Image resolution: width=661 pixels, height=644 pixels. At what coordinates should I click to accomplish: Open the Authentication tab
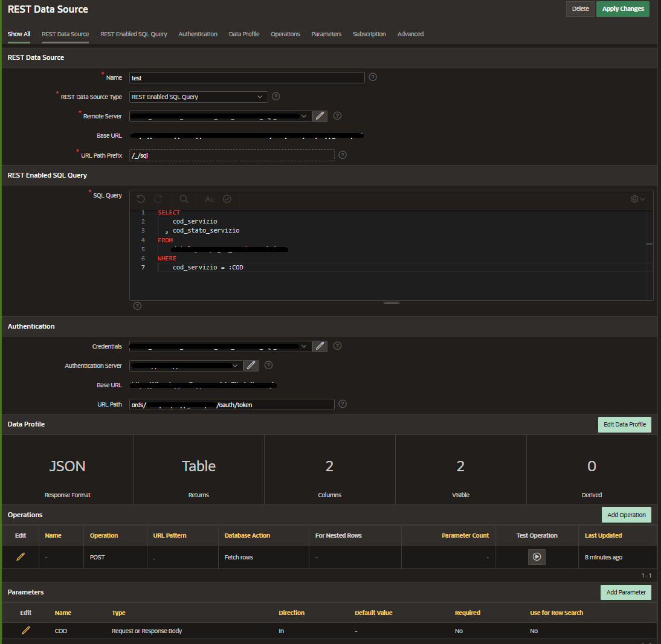(198, 34)
